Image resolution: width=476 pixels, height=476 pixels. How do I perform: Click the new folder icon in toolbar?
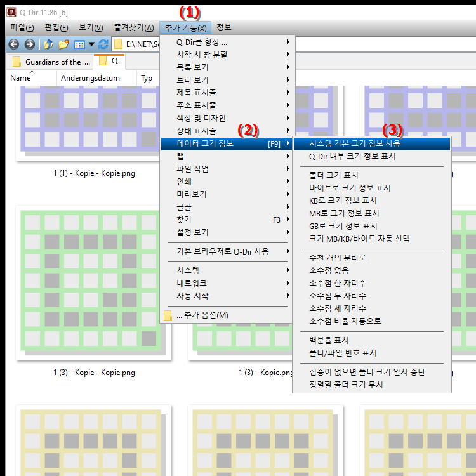coord(63,44)
